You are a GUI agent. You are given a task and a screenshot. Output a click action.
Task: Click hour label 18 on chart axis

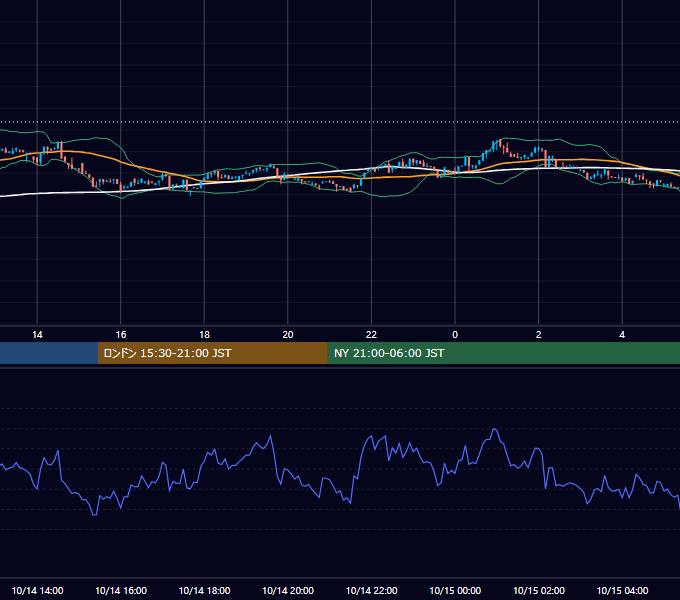204,335
